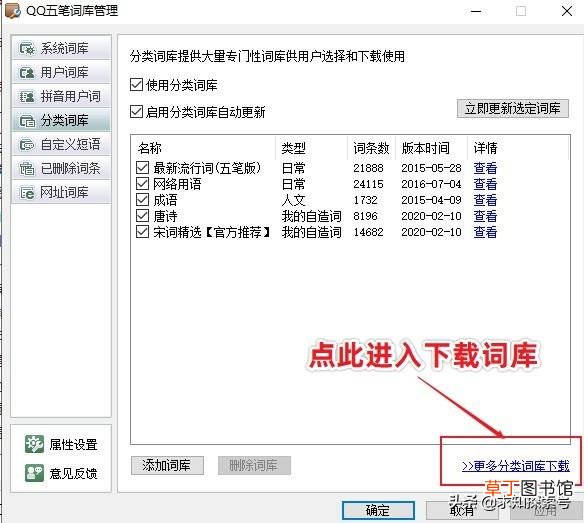Click the 意见反馈 chat icon
584x523 pixels.
pos(34,473)
